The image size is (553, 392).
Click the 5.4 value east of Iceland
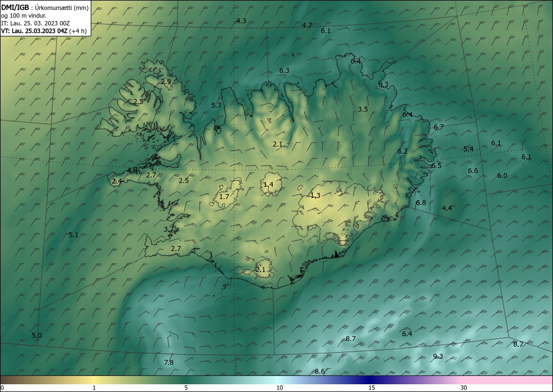click(468, 149)
